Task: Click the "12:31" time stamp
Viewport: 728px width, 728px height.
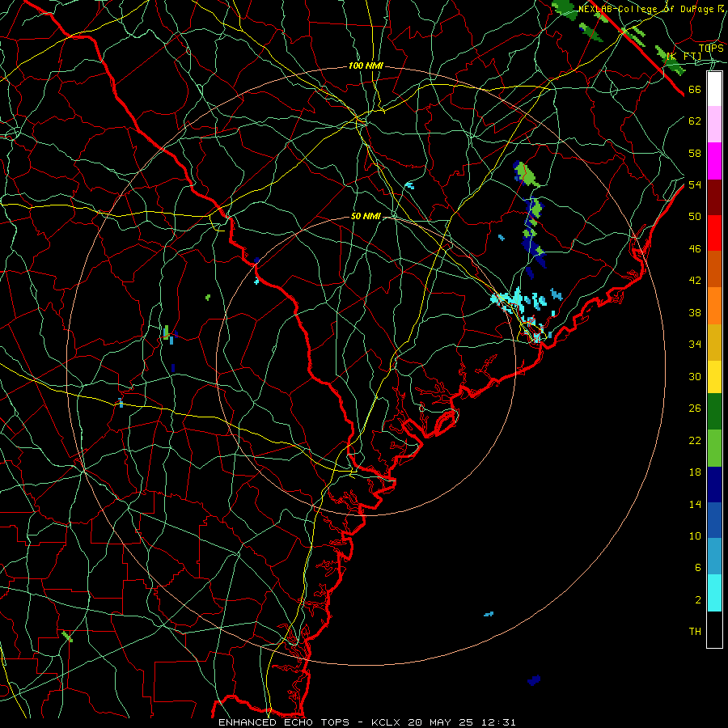Action: click(x=498, y=722)
